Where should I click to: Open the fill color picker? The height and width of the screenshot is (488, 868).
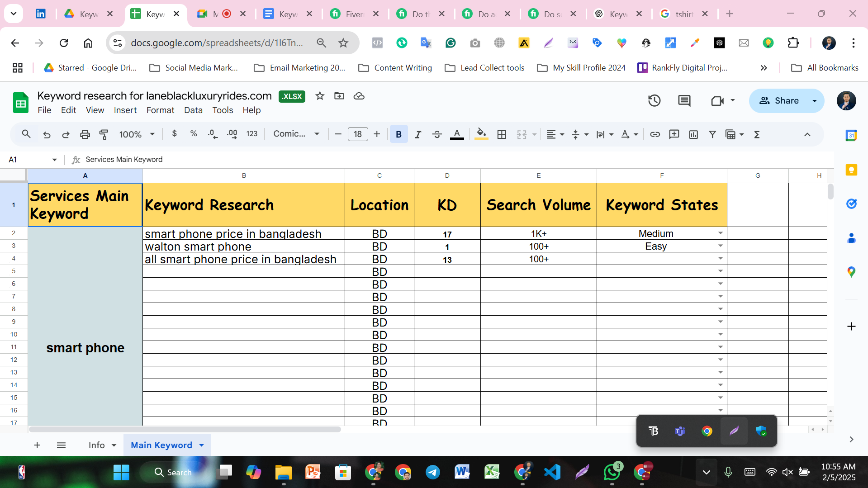click(481, 134)
